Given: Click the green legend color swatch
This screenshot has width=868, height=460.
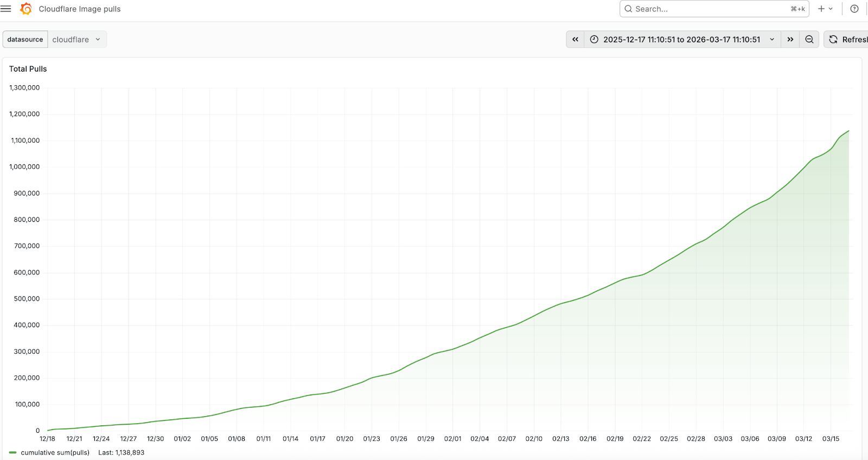Looking at the screenshot, I should point(13,452).
